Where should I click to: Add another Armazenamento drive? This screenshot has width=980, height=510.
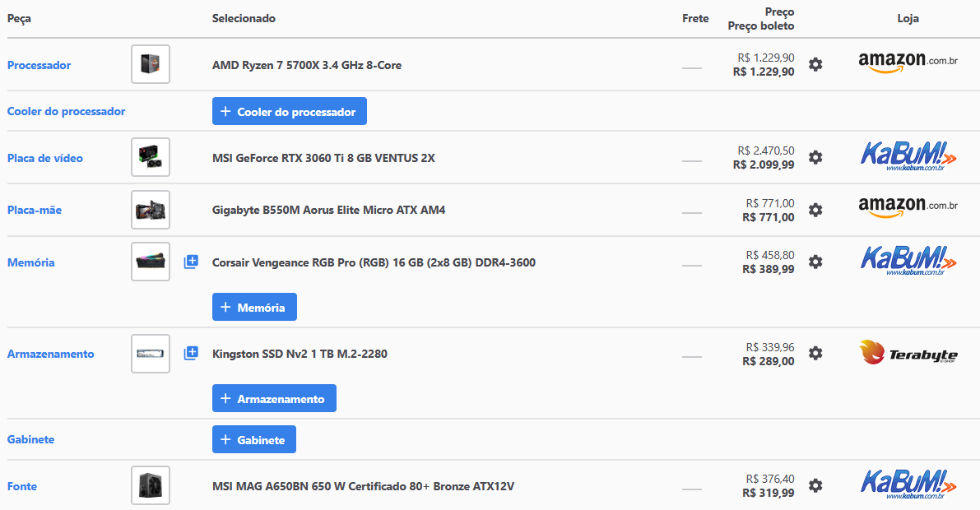pos(274,398)
